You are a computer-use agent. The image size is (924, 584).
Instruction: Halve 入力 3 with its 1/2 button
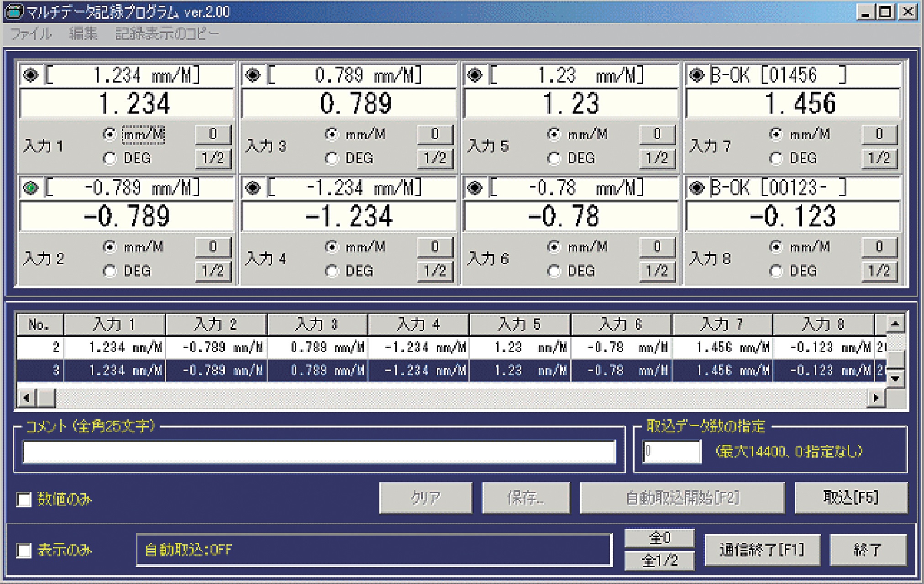435,158
